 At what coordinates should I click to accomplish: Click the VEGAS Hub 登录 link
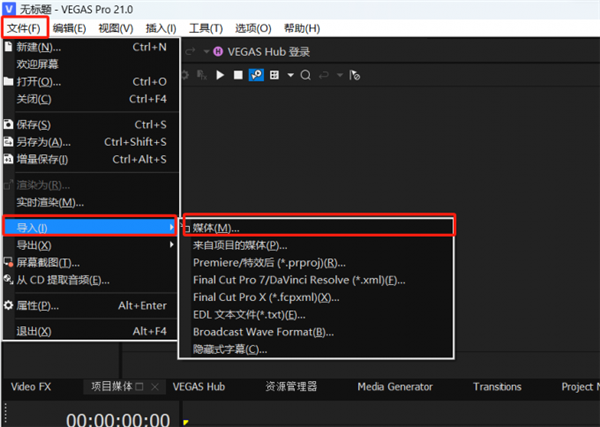pos(269,52)
